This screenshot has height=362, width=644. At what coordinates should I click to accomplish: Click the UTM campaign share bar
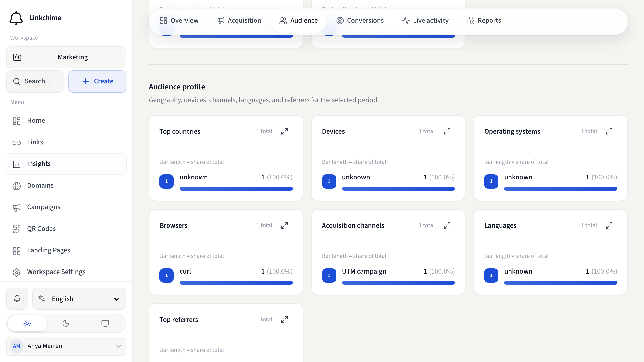(398, 283)
